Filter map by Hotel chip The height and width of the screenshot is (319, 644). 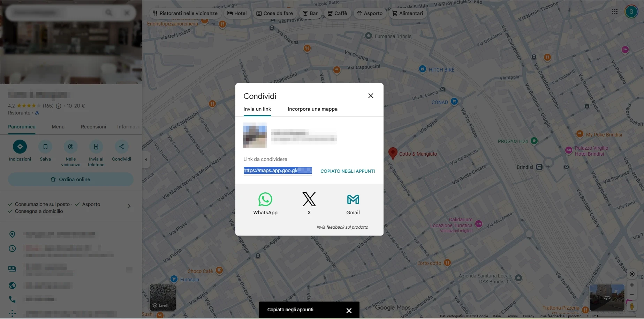237,13
